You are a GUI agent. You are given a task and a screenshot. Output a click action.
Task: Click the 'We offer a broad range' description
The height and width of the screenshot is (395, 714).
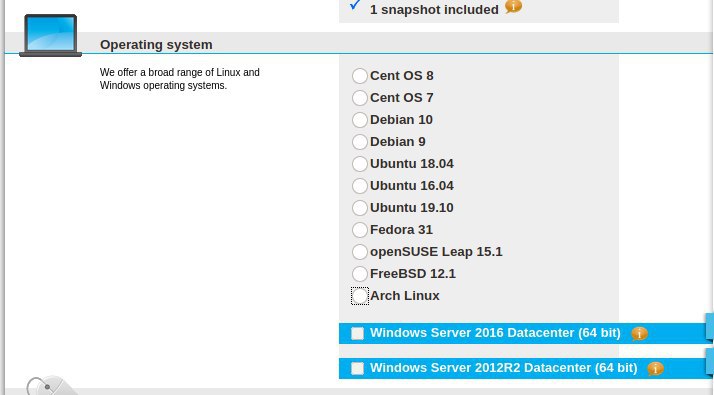pos(179,79)
